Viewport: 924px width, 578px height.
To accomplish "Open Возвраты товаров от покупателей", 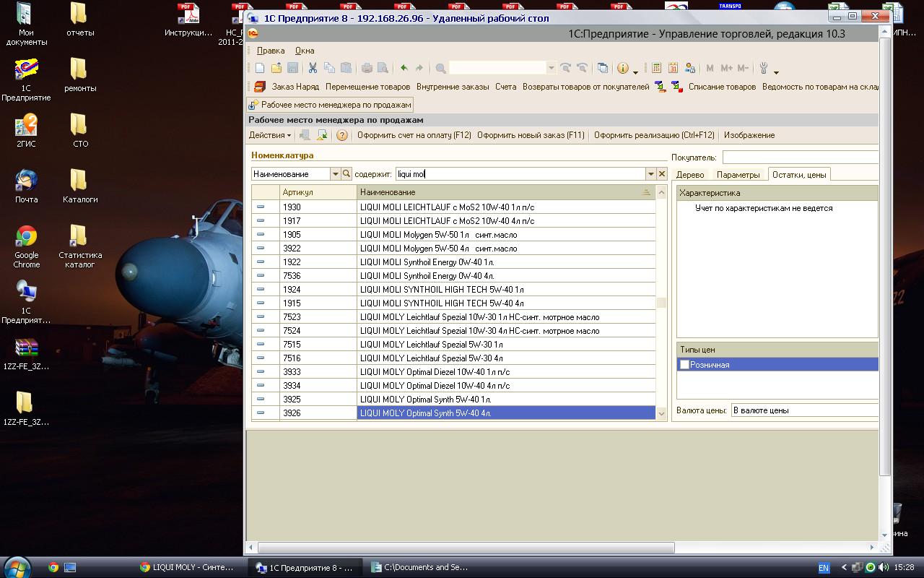I will [x=586, y=87].
